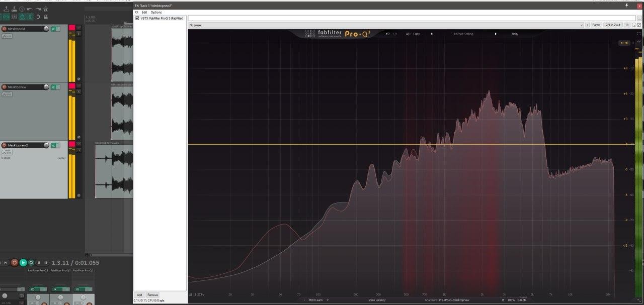Open the 12 dB display range selector
Viewport: 644px width, 305px height.
coord(624,43)
